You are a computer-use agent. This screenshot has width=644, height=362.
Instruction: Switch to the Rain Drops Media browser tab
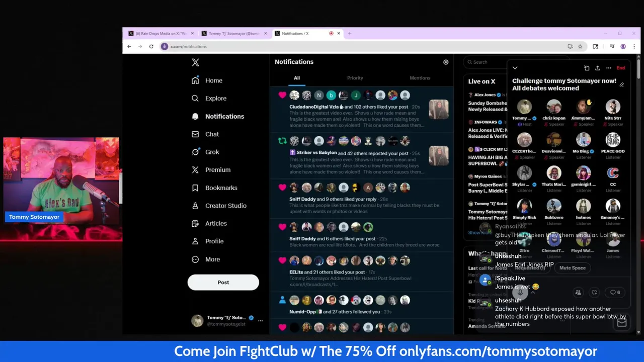tap(161, 34)
